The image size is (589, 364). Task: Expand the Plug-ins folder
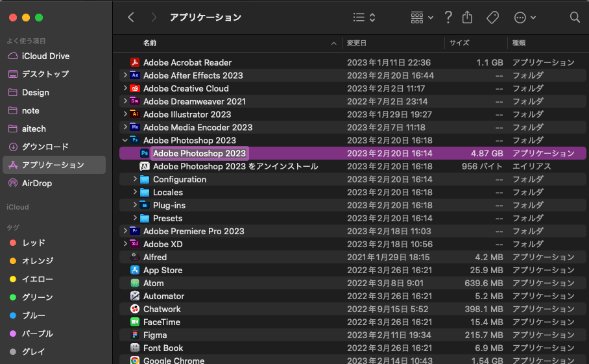[135, 205]
